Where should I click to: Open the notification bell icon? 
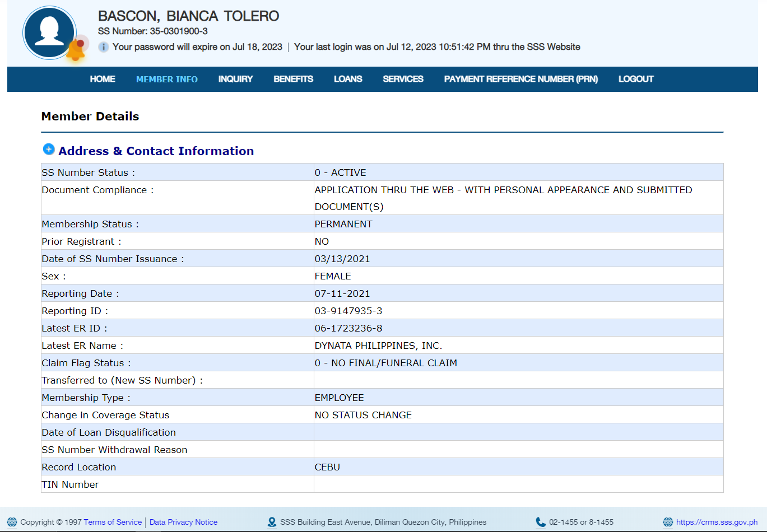coord(76,51)
